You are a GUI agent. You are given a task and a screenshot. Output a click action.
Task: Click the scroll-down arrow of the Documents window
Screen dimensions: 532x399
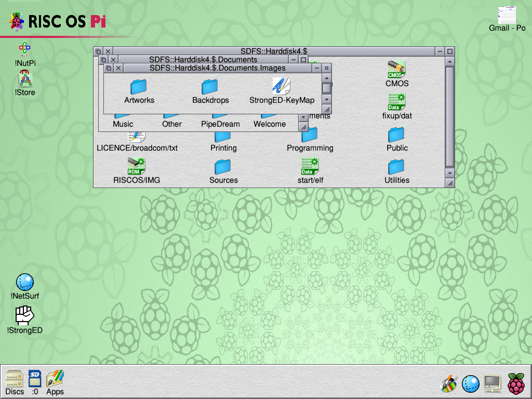click(x=303, y=117)
